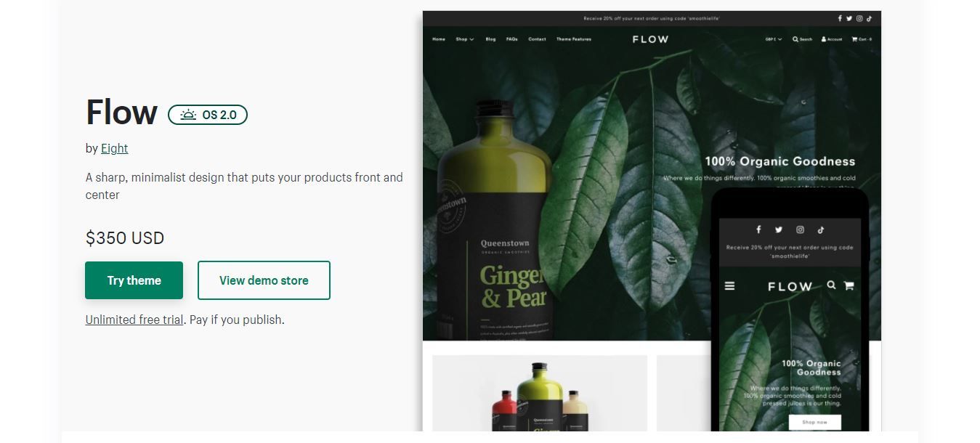Open the Blog menu item in preview
980x443 pixels.
tap(490, 39)
